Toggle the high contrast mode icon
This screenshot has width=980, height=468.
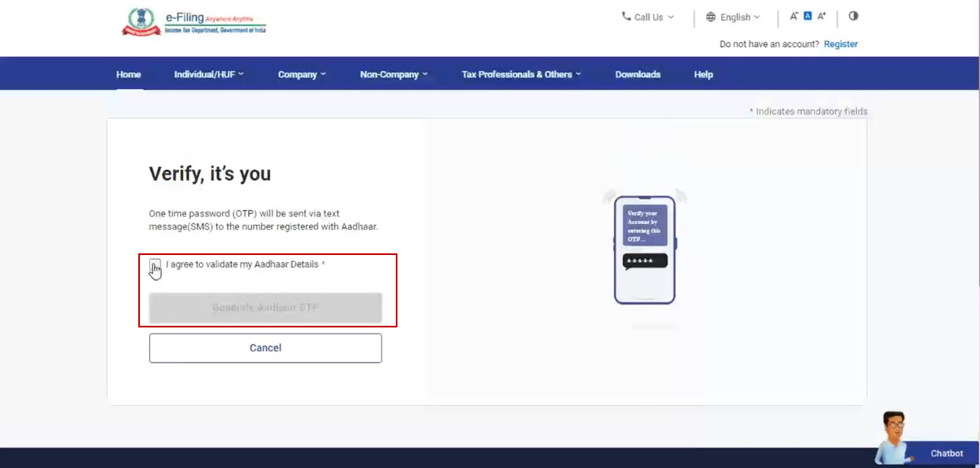(x=853, y=16)
